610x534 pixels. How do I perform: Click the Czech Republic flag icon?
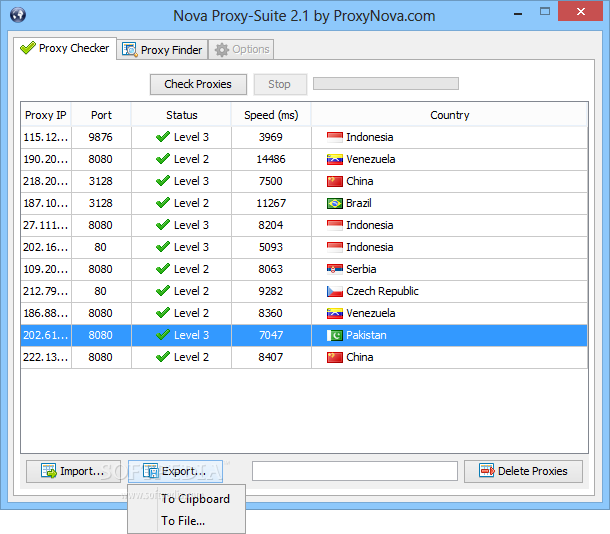click(x=335, y=291)
